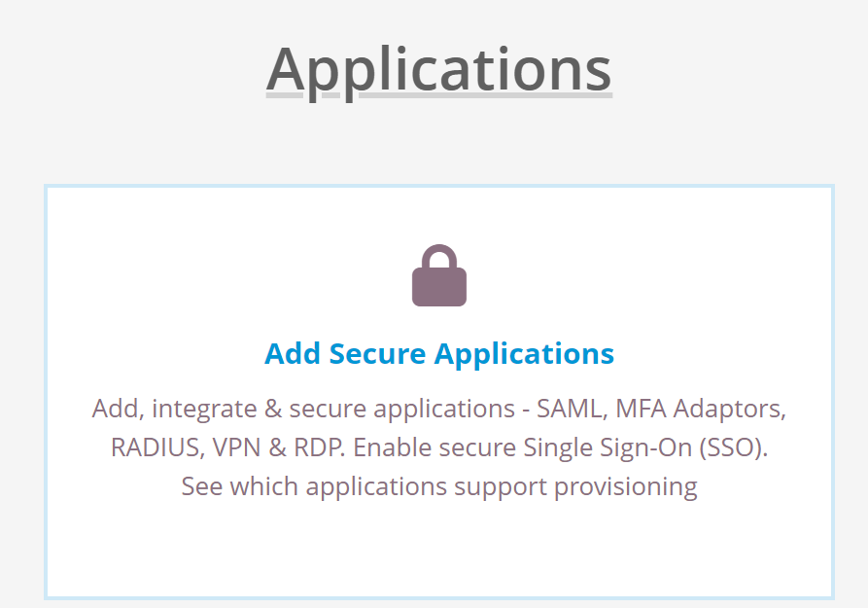Select the Add Secure Applications card

(439, 392)
